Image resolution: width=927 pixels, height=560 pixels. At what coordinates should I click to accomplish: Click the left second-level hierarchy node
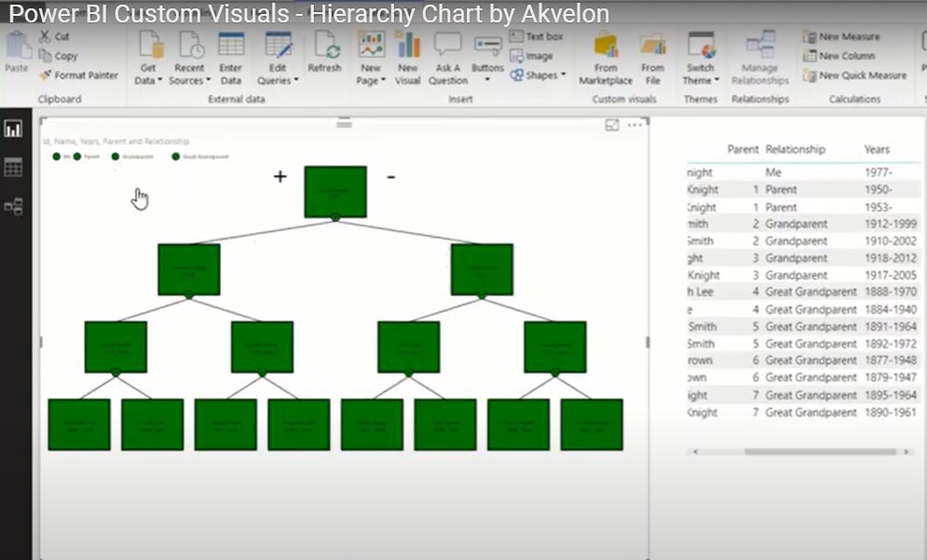click(189, 269)
